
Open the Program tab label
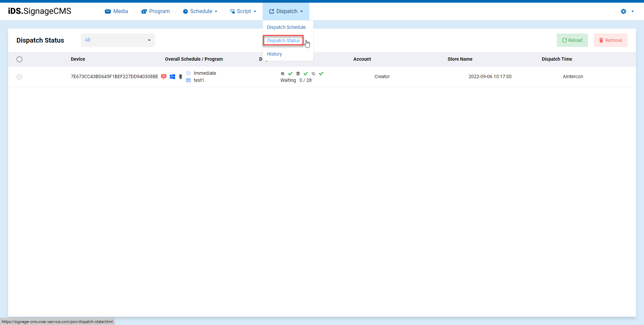pyautogui.click(x=159, y=11)
